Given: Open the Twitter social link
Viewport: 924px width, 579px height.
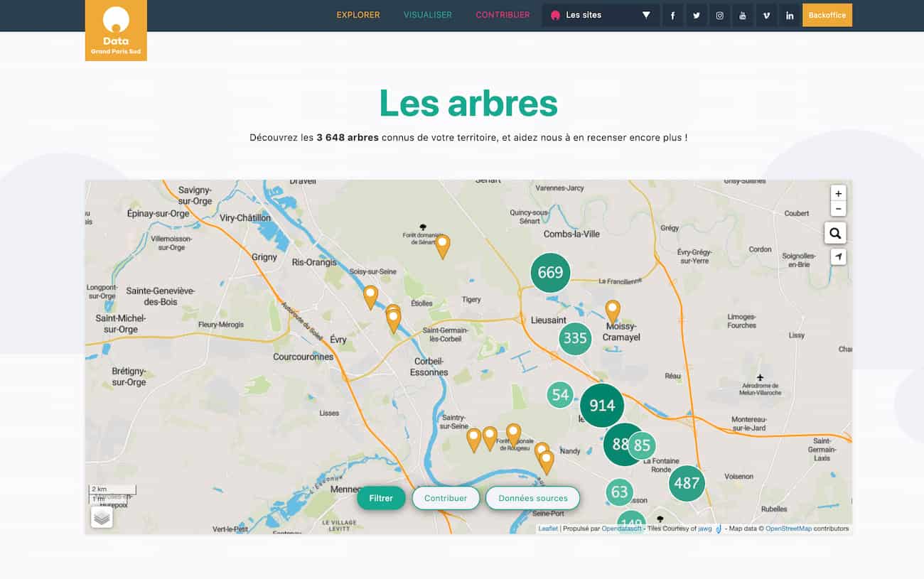Looking at the screenshot, I should (x=697, y=16).
